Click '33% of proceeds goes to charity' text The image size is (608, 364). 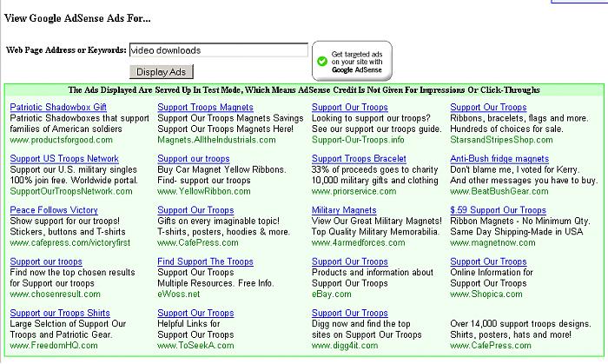(374, 169)
